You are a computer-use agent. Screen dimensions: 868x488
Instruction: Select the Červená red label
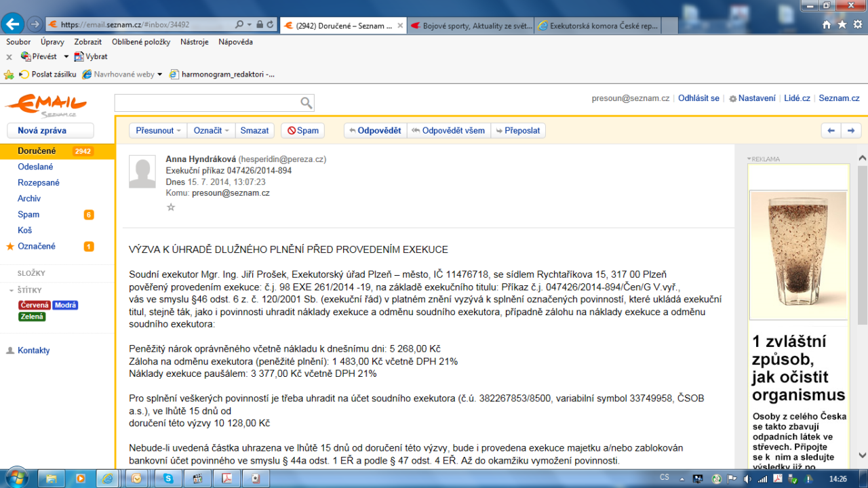point(35,305)
